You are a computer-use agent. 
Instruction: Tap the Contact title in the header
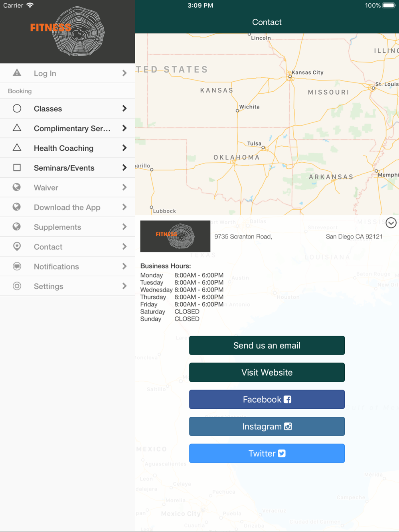pos(267,22)
